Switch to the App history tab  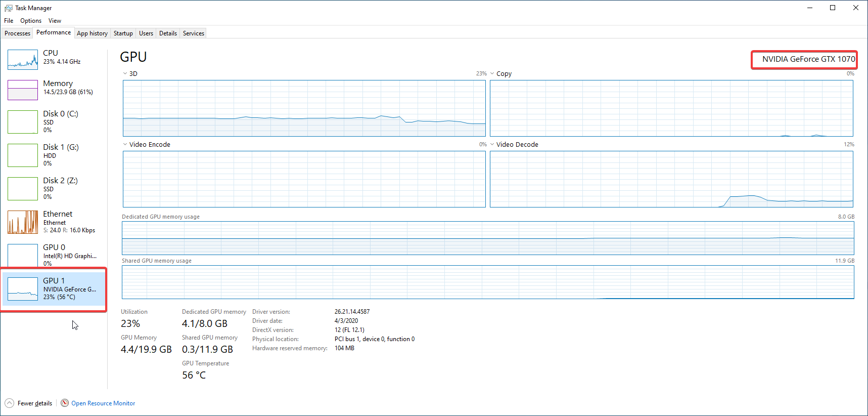(x=92, y=33)
